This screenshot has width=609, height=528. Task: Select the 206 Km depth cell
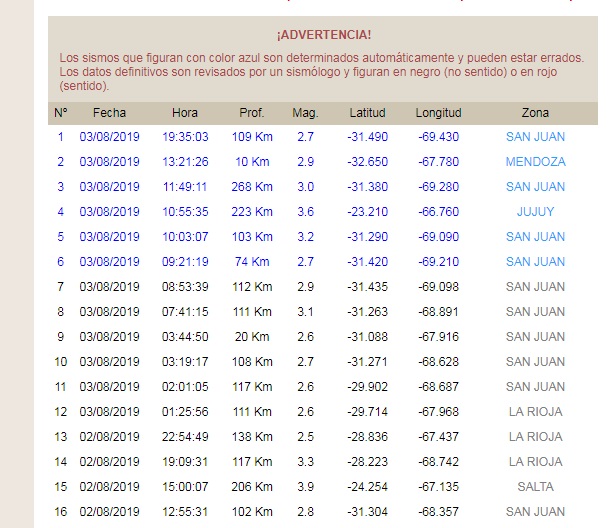[252, 487]
